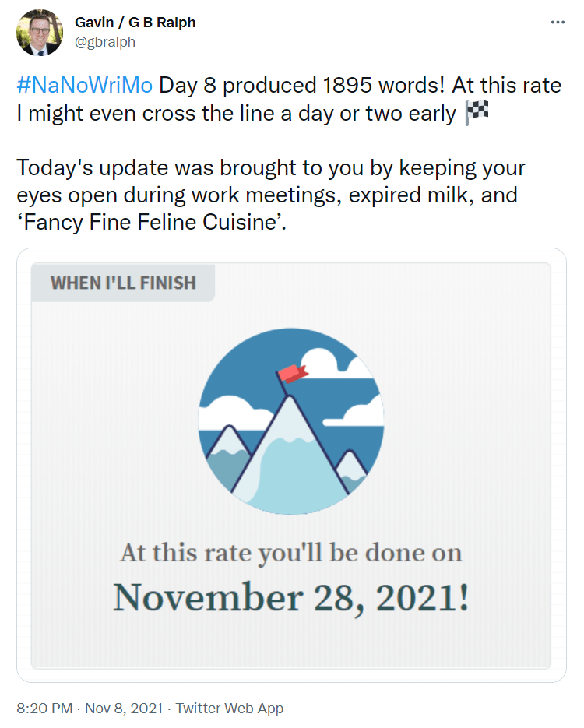Click the circular mountain graphic
Image resolution: width=584 pixels, height=728 pixels.
(291, 420)
